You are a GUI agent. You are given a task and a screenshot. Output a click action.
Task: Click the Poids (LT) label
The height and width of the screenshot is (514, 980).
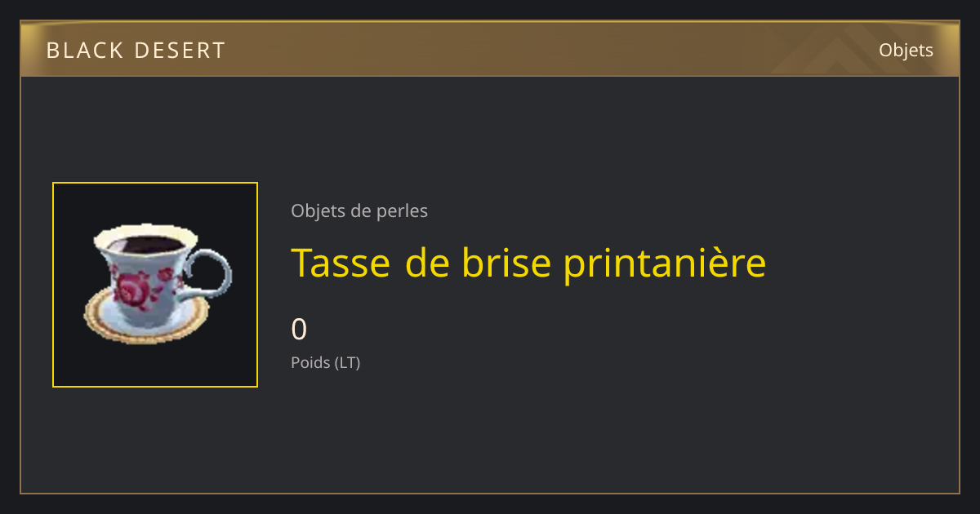[326, 362]
